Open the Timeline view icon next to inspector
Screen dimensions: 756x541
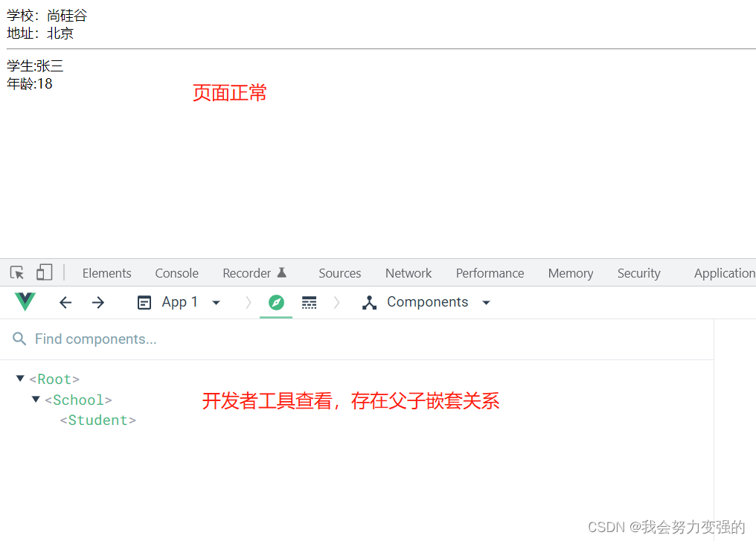309,302
